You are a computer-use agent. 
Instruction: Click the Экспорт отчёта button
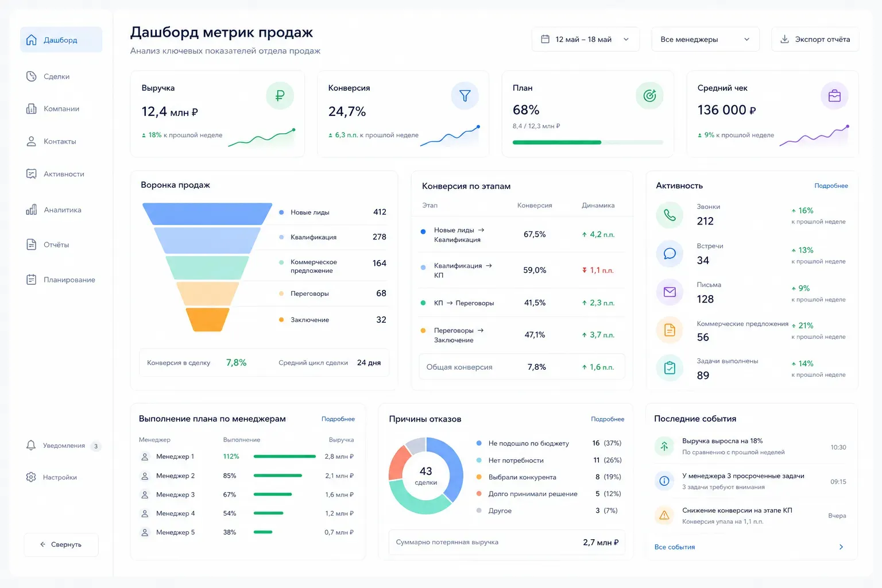[x=815, y=40]
